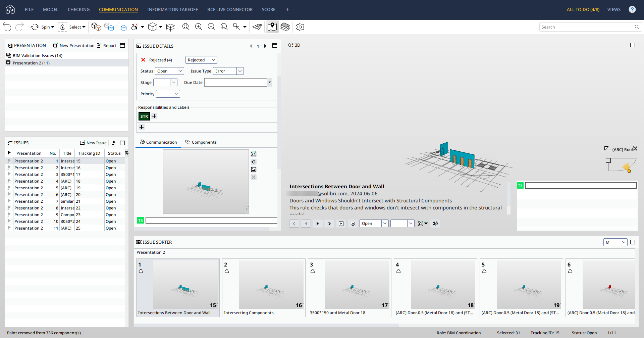Open the Status dropdown showing Open
Viewport: 644px width, 338px height.
(180, 71)
